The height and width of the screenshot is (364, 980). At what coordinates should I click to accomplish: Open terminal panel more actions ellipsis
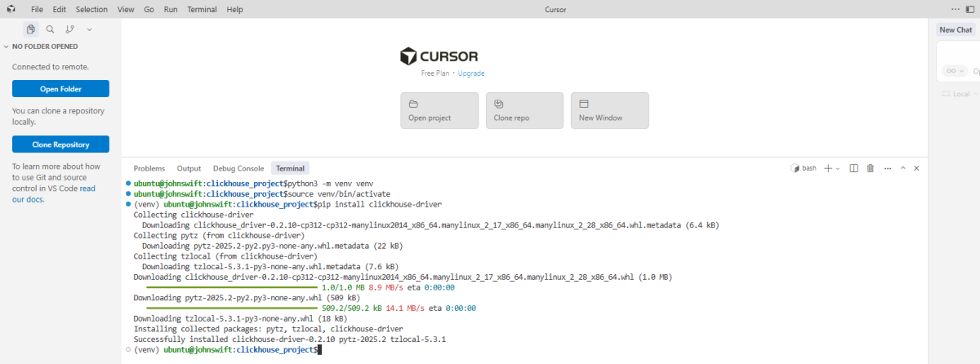click(888, 168)
